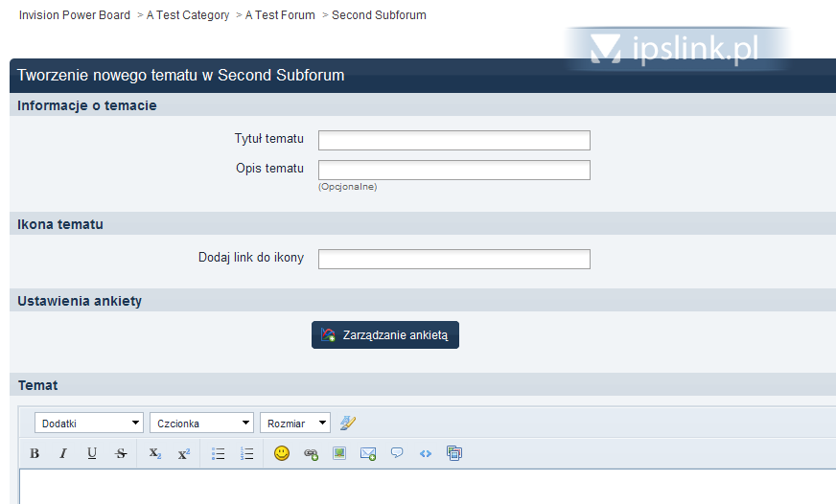Click the Zarządzanie ankietą button

click(385, 335)
